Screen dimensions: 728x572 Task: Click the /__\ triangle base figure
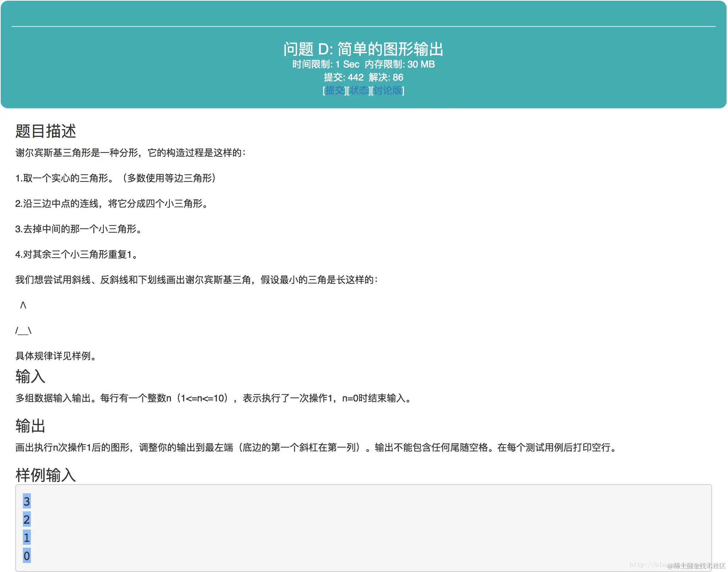coord(23,331)
